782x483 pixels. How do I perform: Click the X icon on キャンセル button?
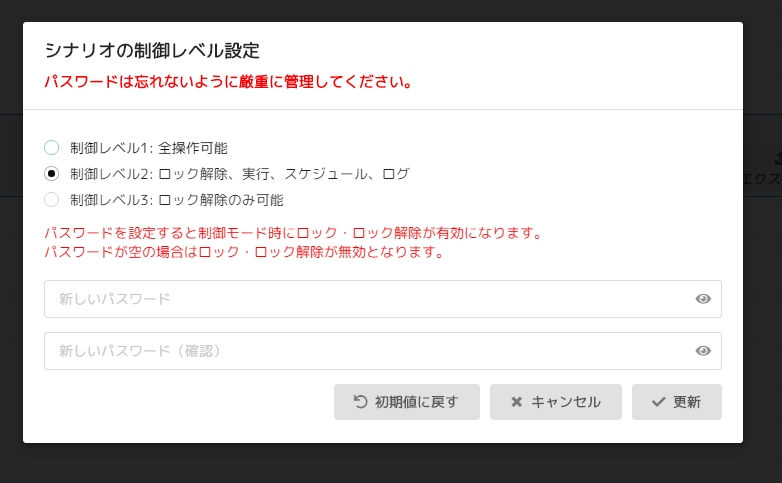pos(517,402)
